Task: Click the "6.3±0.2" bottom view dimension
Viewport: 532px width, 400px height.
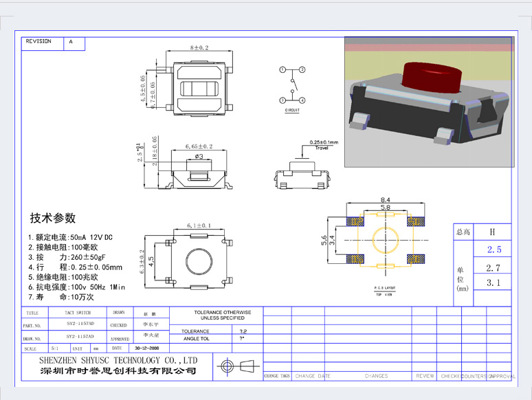Action: click(142, 262)
